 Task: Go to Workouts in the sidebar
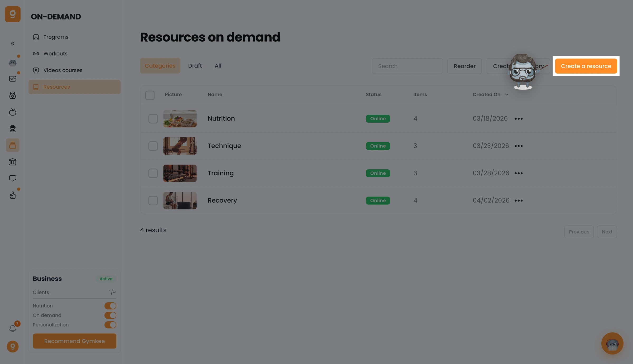click(x=74, y=54)
